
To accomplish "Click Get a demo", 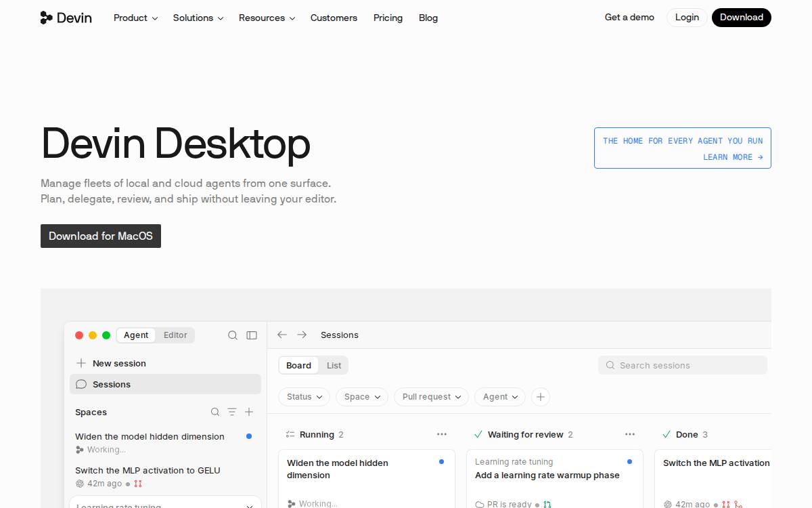I will pyautogui.click(x=629, y=18).
